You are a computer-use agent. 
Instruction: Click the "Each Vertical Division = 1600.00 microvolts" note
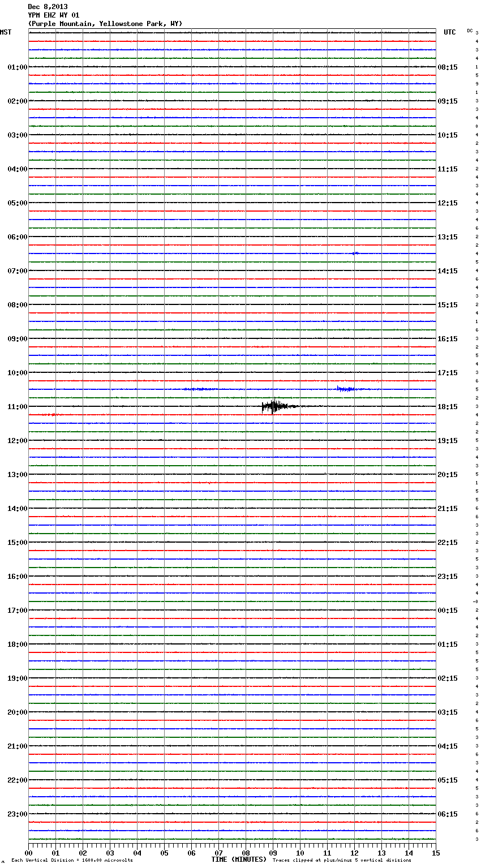tap(72, 860)
